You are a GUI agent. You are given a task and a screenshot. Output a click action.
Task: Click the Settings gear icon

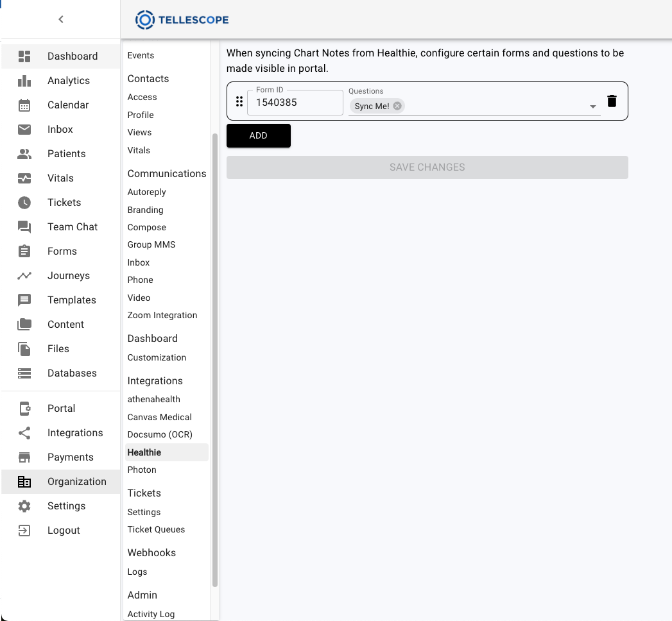24,506
